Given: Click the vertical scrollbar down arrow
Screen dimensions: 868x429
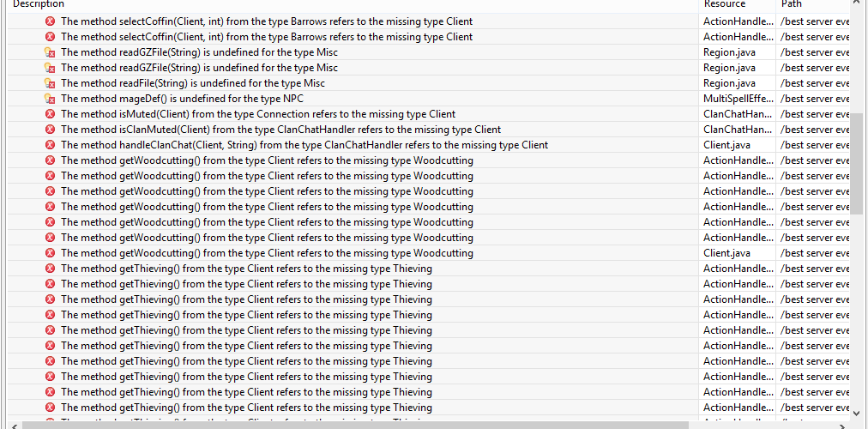Looking at the screenshot, I should click(x=857, y=412).
